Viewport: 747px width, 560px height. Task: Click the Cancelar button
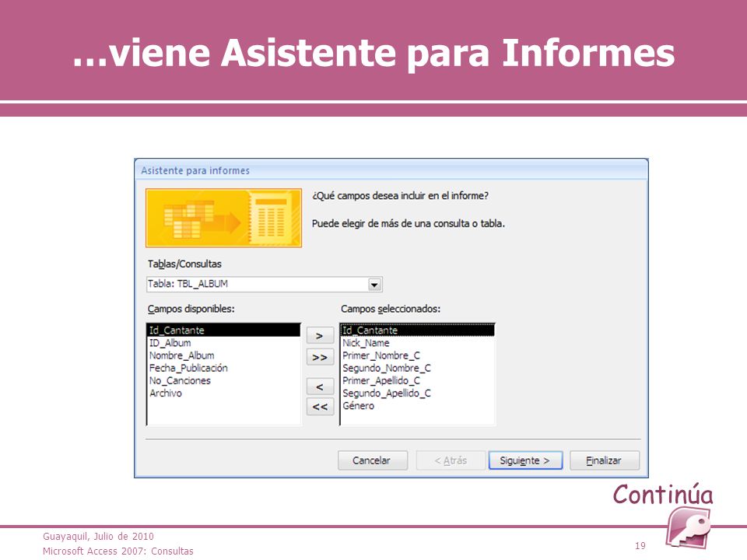pos(373,460)
